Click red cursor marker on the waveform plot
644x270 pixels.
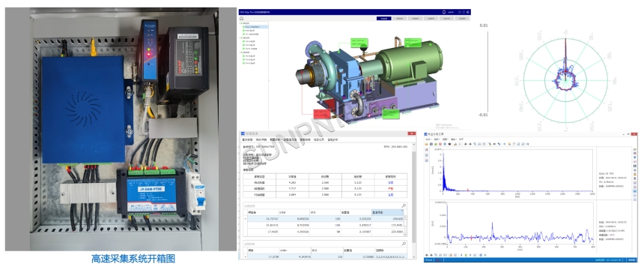[x=472, y=237]
